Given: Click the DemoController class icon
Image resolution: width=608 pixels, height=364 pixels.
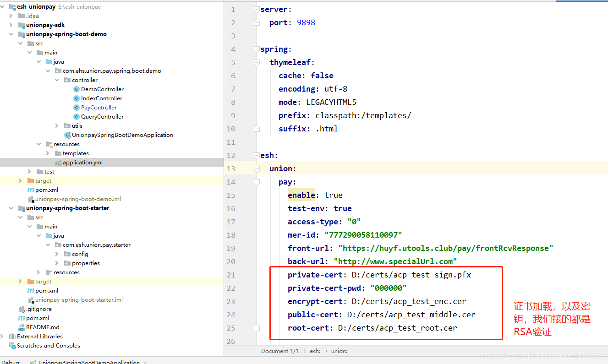Looking at the screenshot, I should pyautogui.click(x=77, y=89).
